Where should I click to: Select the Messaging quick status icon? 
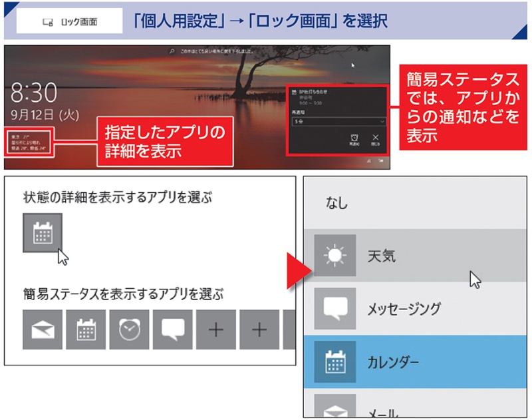[x=173, y=329]
